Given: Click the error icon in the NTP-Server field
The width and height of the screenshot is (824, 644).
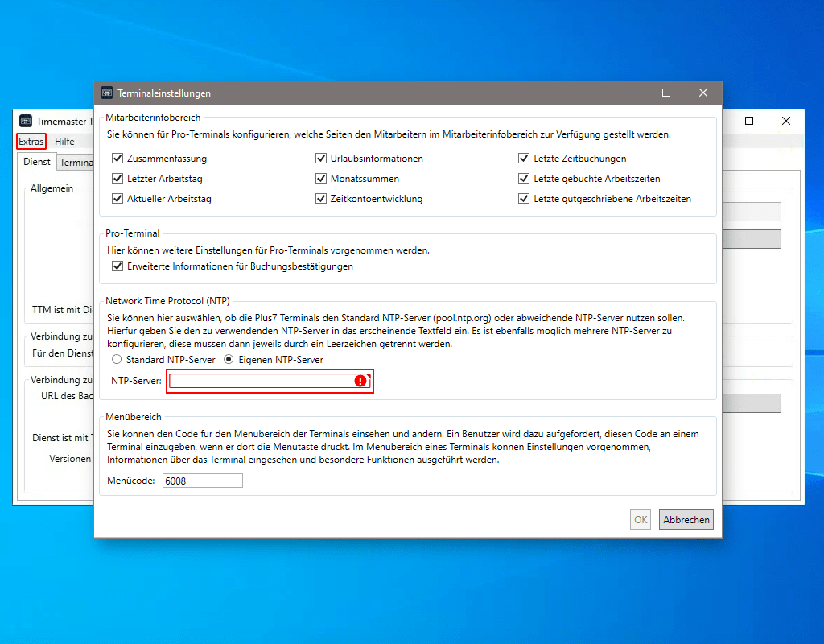Looking at the screenshot, I should click(360, 381).
